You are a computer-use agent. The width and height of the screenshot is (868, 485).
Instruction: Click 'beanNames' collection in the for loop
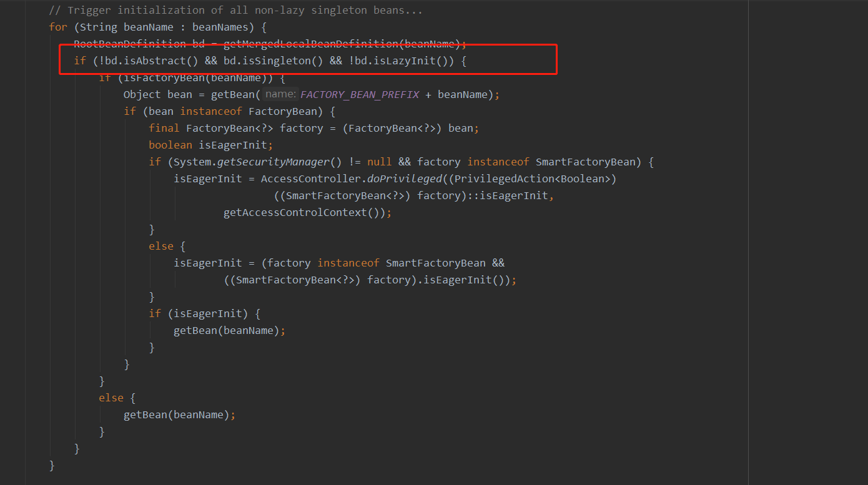click(x=220, y=27)
